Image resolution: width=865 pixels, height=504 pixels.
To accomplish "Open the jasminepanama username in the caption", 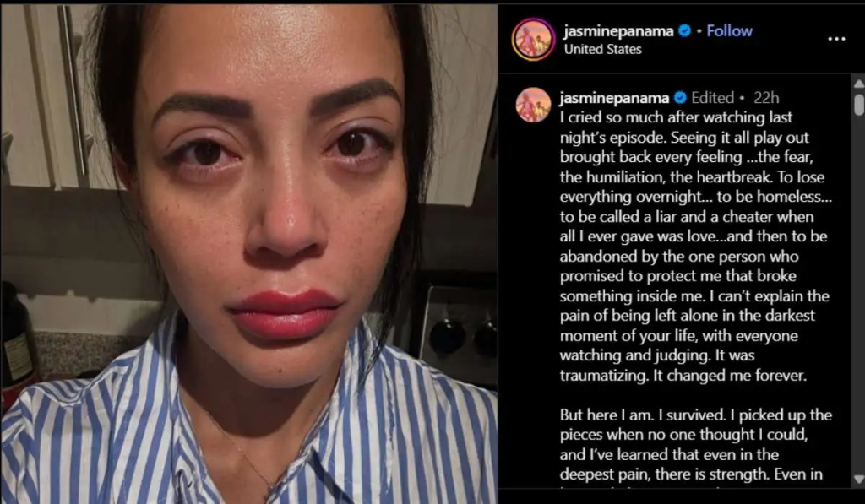I will (614, 98).
